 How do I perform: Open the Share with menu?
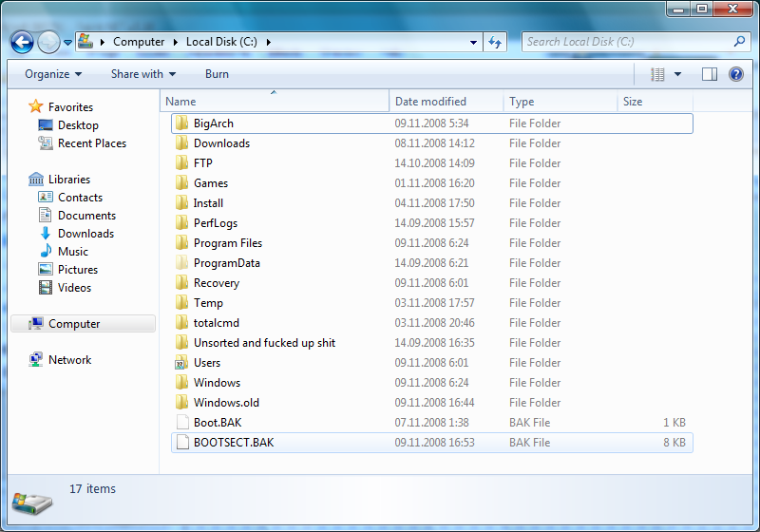click(x=143, y=74)
